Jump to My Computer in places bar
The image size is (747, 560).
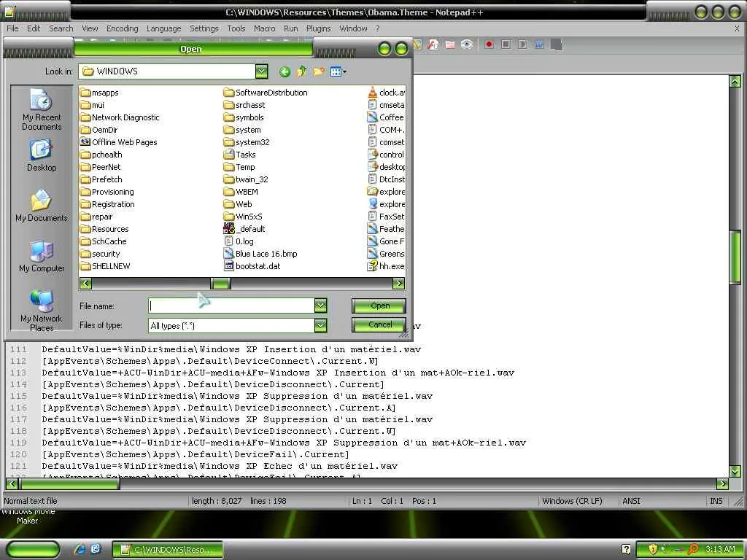[x=42, y=256]
